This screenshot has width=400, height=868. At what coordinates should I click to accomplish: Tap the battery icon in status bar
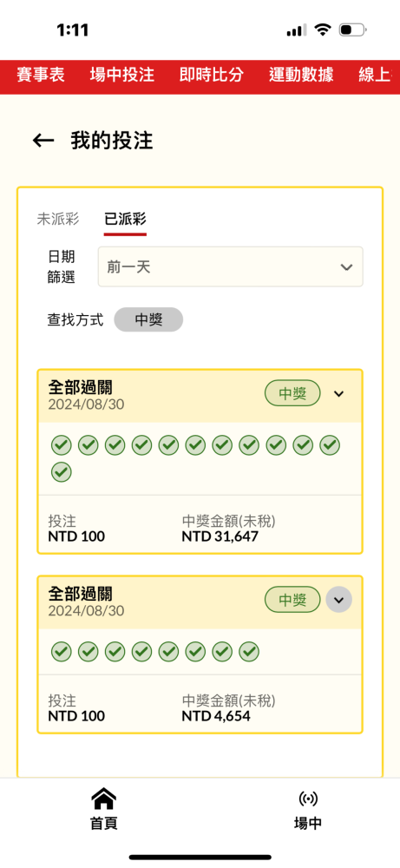coord(352,30)
